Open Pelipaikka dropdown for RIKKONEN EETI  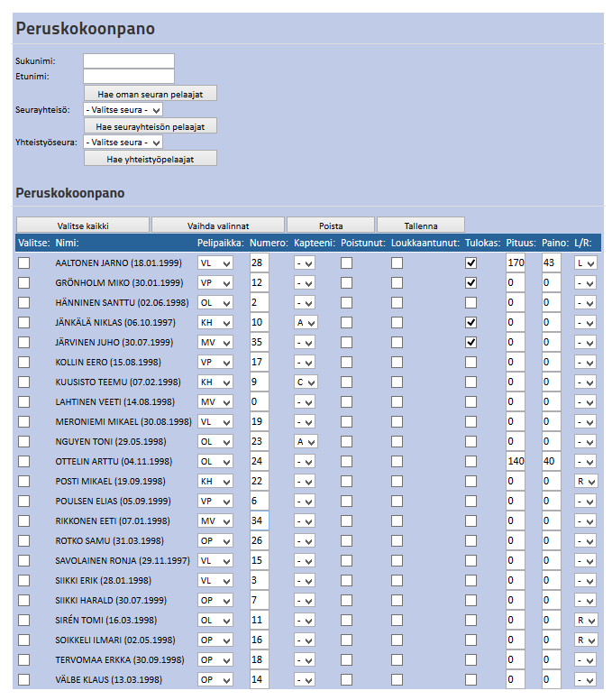[x=215, y=521]
